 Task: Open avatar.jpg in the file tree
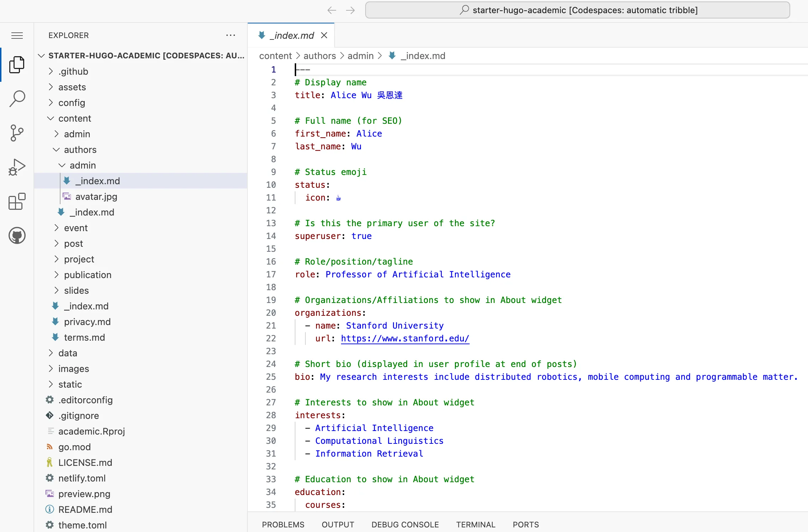[96, 197]
